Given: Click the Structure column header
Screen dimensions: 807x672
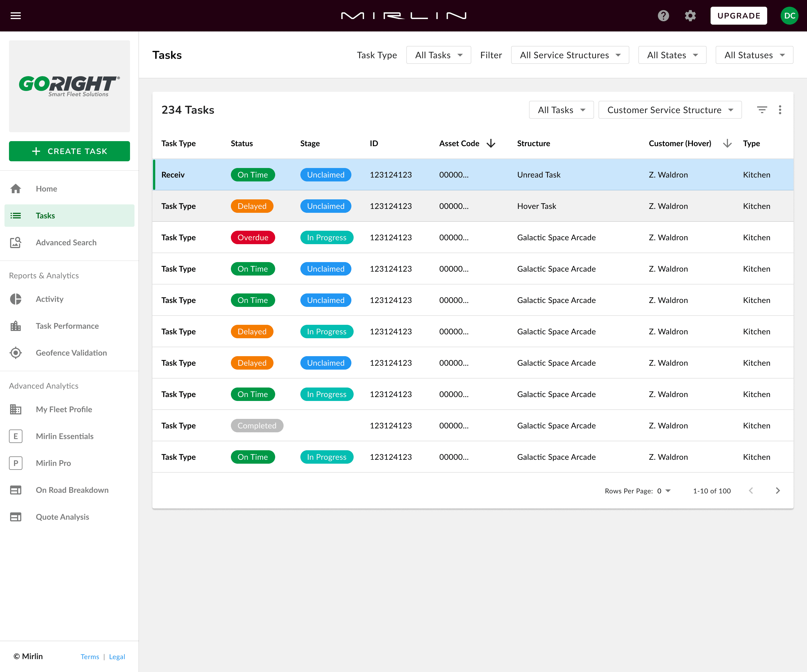Looking at the screenshot, I should [534, 143].
